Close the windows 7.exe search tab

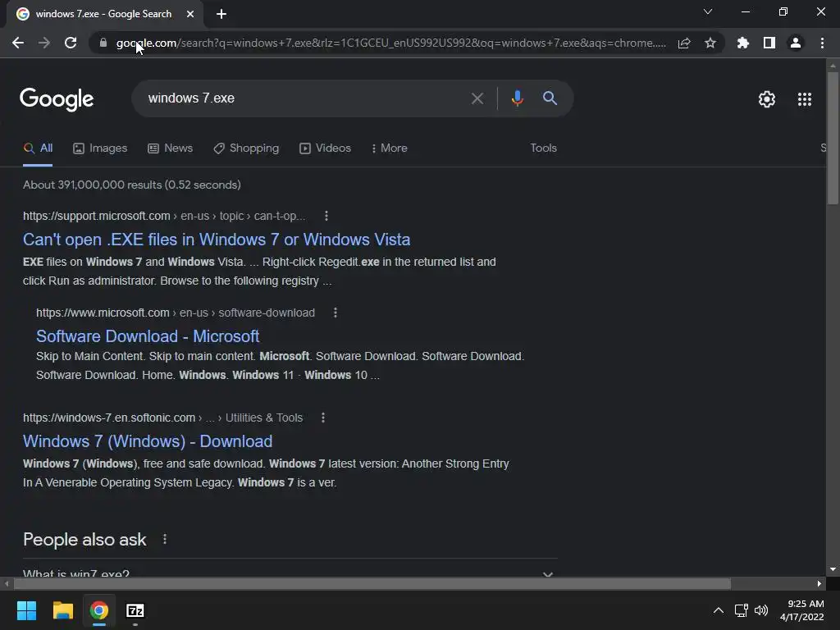pyautogui.click(x=190, y=14)
